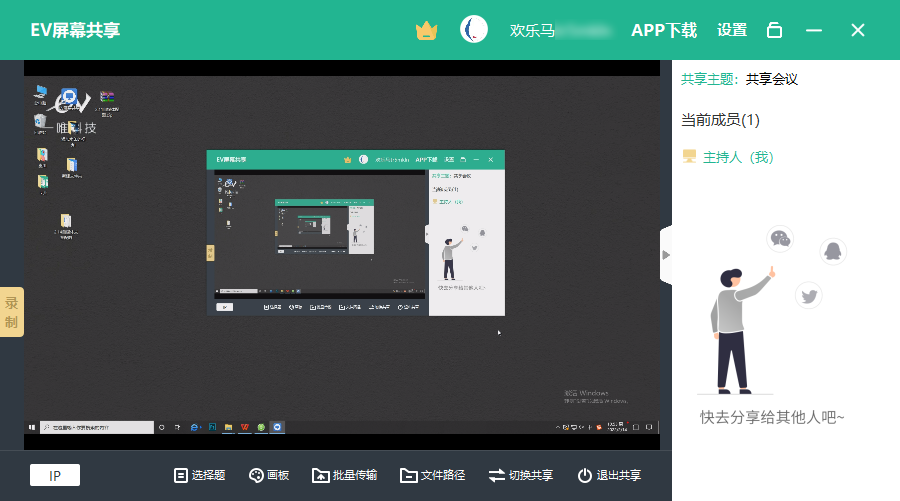Screen dimensions: 900x501
Task: Click the gold crown VIP icon
Action: click(x=427, y=30)
